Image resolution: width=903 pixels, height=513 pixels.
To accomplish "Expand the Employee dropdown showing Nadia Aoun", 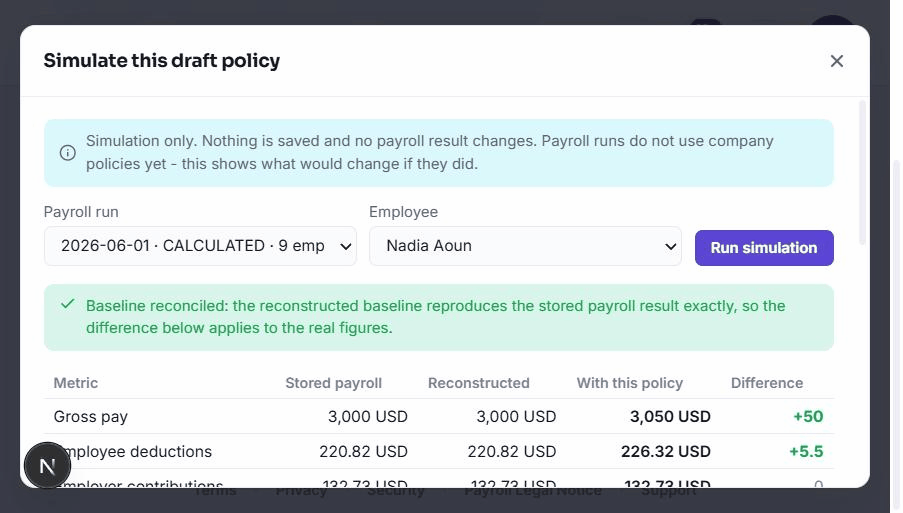I will coord(525,246).
